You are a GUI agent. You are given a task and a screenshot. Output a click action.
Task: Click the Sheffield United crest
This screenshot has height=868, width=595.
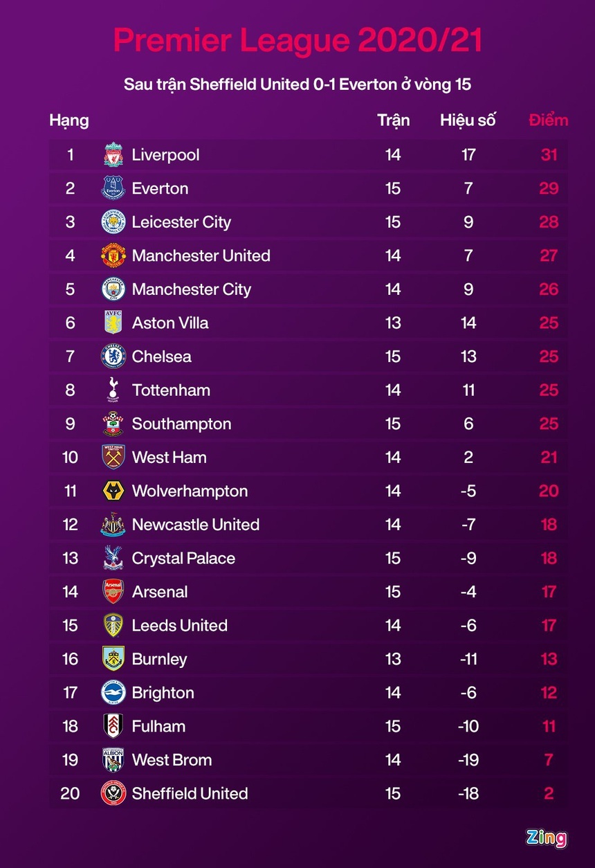[113, 794]
